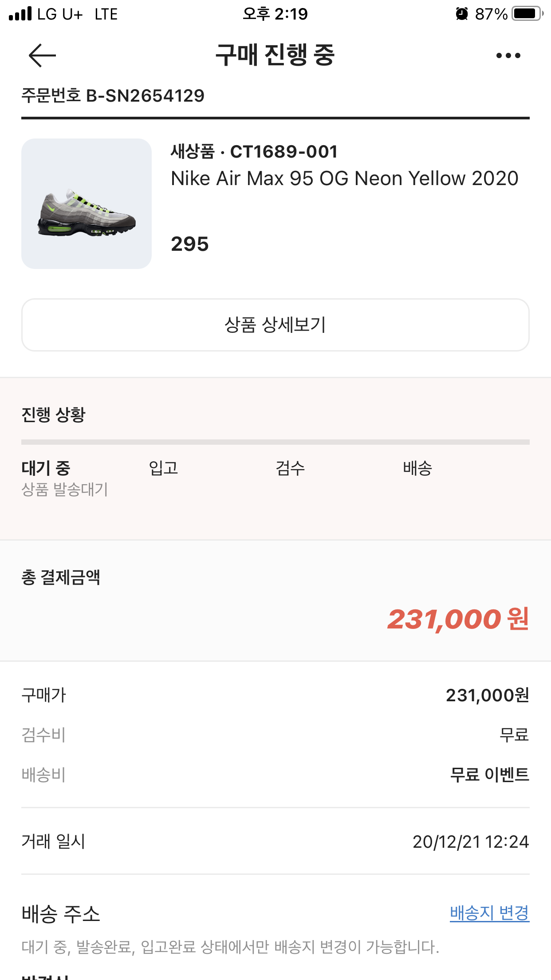Tap the product name Nike Air Max 95

345,178
